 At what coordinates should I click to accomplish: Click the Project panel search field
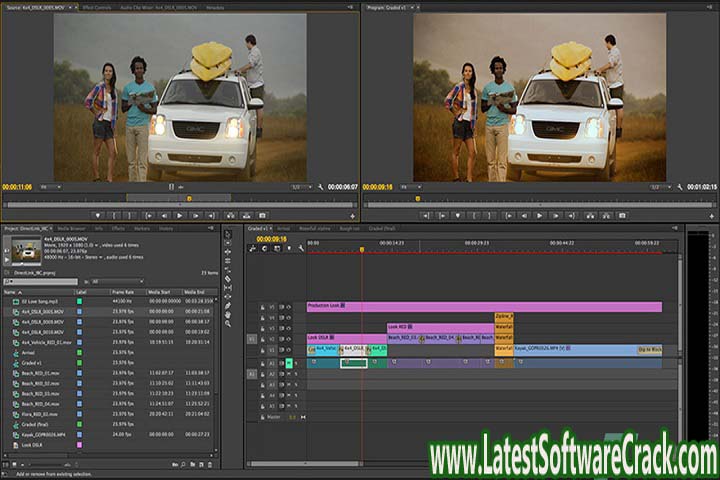point(41,282)
